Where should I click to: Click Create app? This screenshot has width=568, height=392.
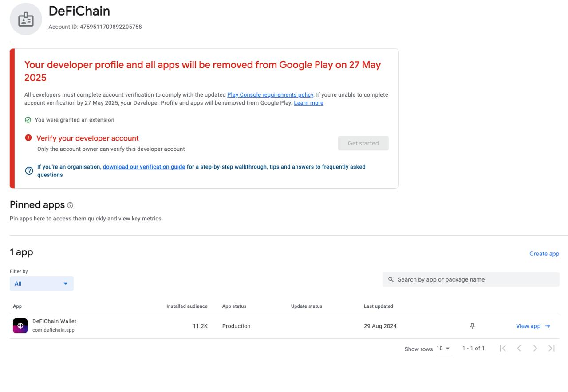(544, 254)
